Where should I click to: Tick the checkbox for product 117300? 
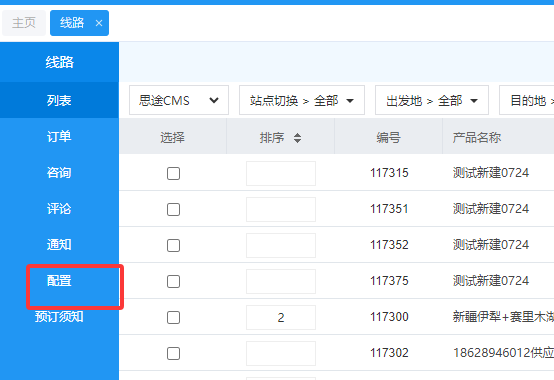[173, 317]
